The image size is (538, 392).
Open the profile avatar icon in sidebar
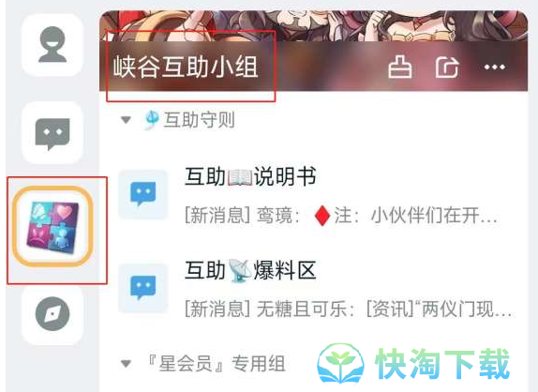coord(52,45)
